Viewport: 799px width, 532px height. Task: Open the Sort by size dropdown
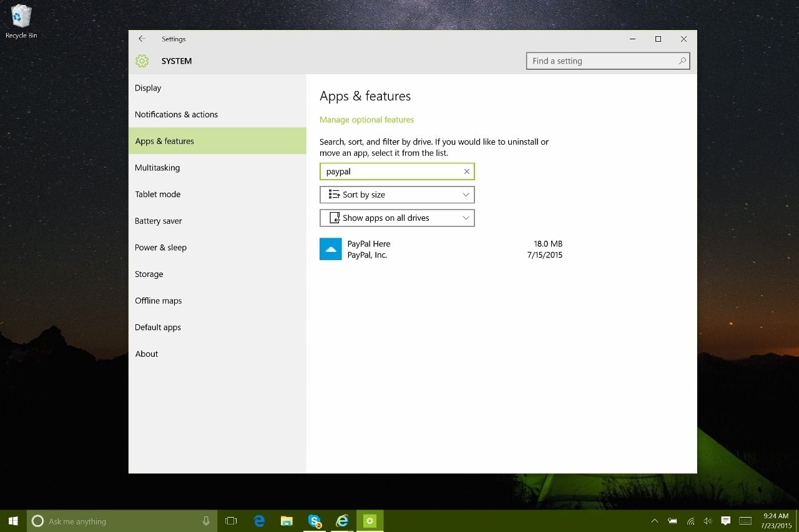coord(397,195)
